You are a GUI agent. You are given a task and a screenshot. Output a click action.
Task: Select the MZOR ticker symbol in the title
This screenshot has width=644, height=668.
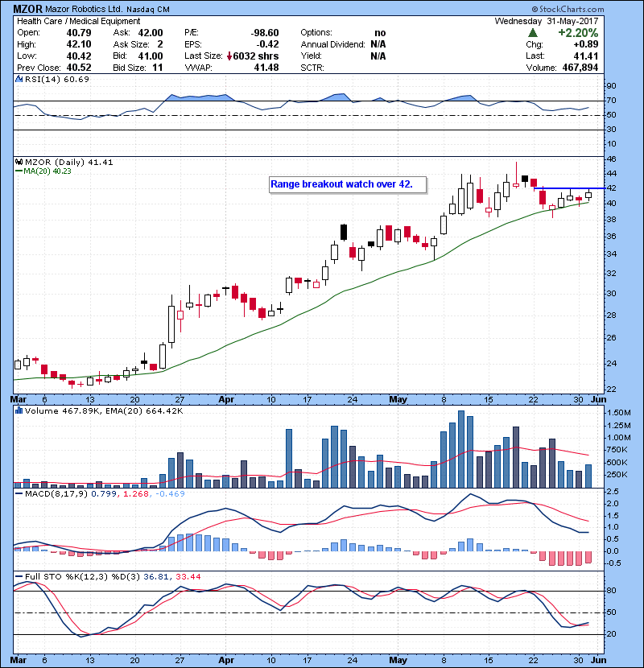(27, 9)
